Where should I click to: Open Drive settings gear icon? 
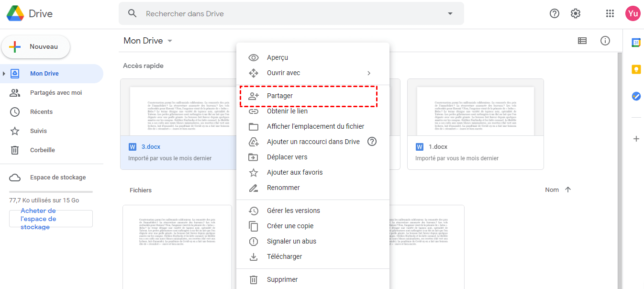576,13
